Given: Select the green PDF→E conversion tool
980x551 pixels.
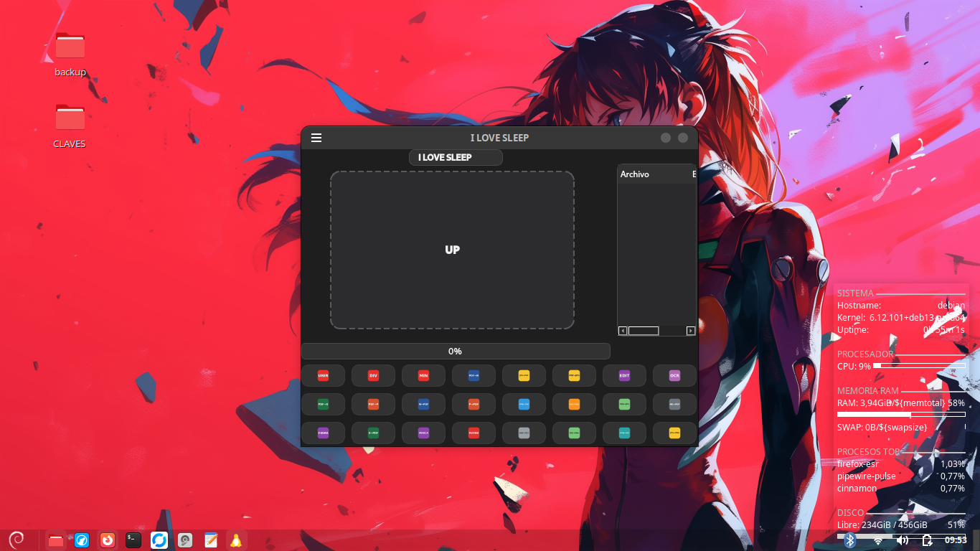Looking at the screenshot, I should 323,404.
